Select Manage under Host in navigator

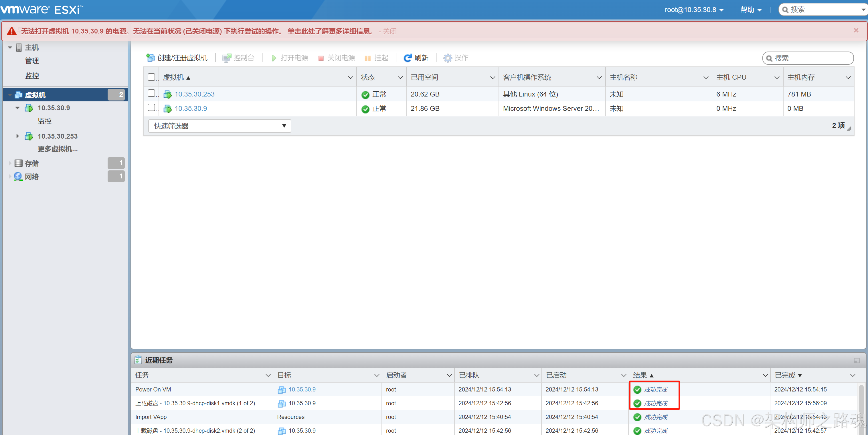pos(32,61)
